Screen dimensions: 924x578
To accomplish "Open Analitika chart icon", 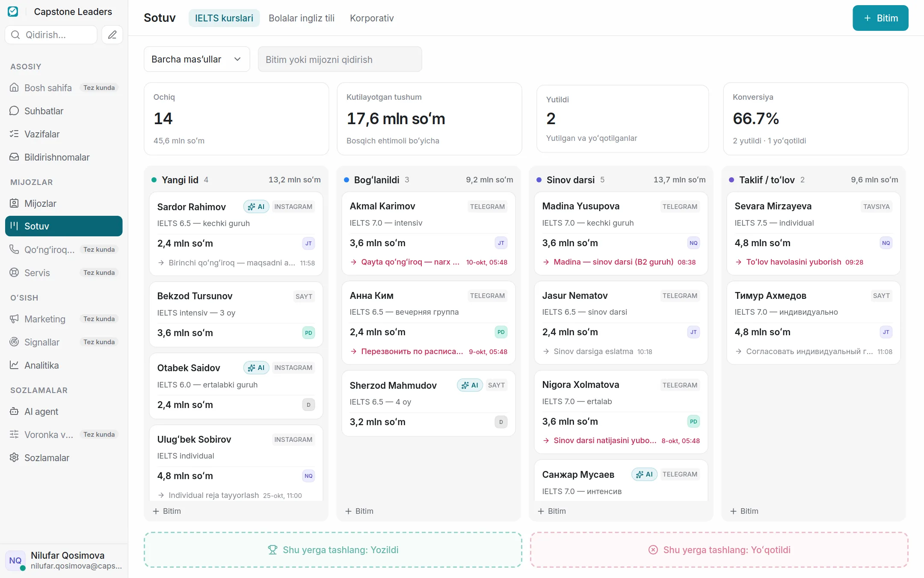I will tap(14, 365).
